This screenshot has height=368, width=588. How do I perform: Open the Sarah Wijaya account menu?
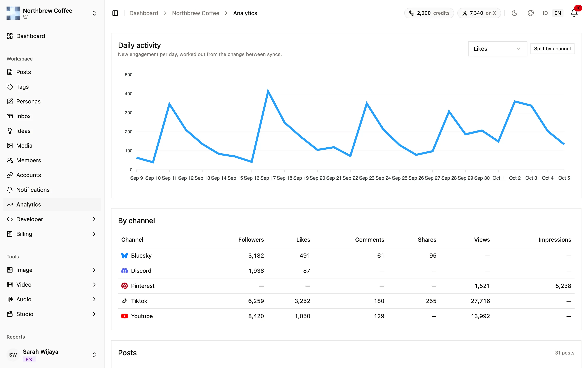point(52,355)
